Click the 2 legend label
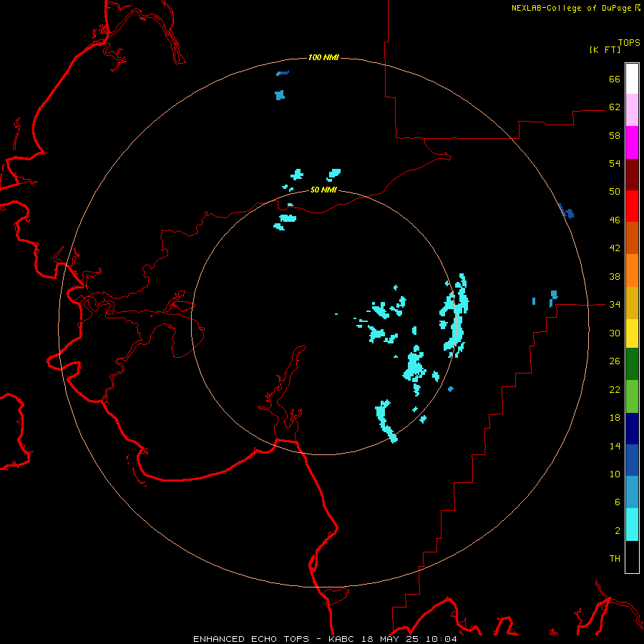This screenshot has height=644, width=644. (x=618, y=531)
